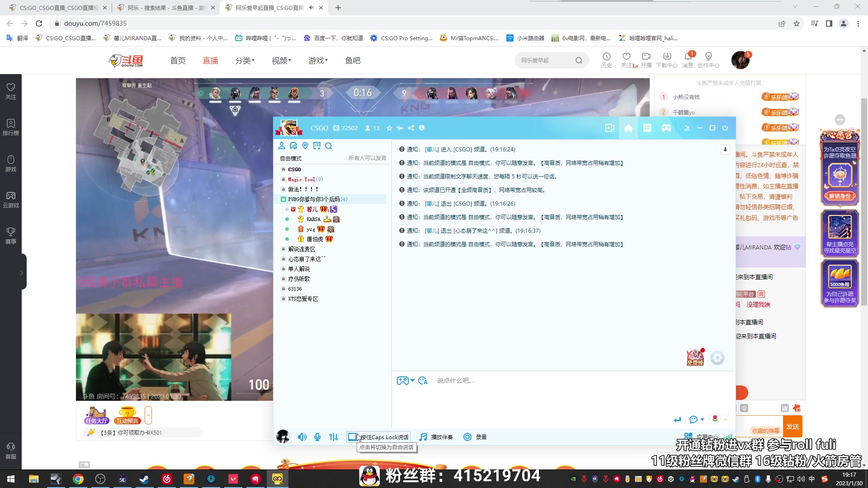Open the speech bubble dropdown in chat
The image size is (868, 488).
coord(697,420)
